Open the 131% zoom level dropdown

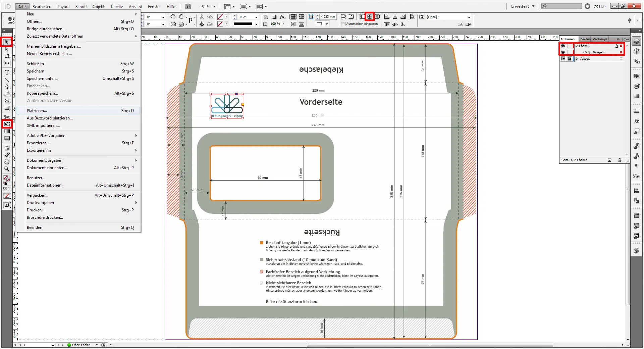pyautogui.click(x=214, y=6)
